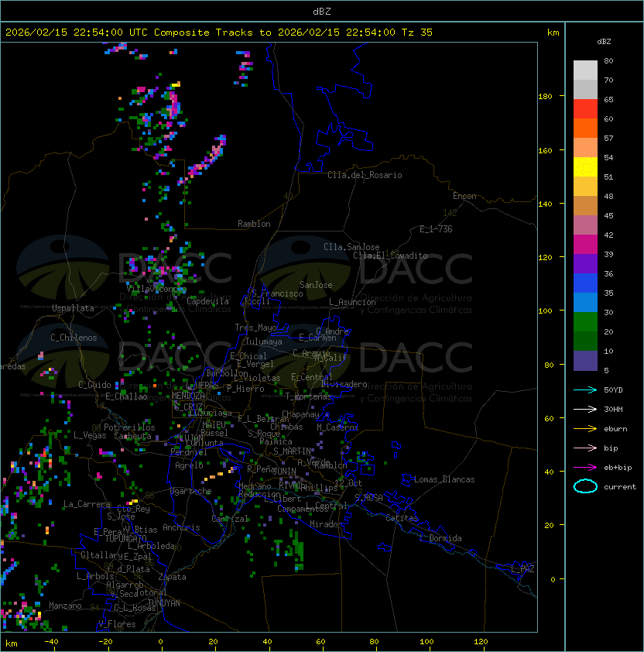Viewport: 644px width, 652px height.
Task: Click the Clla.del_Rosario map label
Action: coord(365,175)
